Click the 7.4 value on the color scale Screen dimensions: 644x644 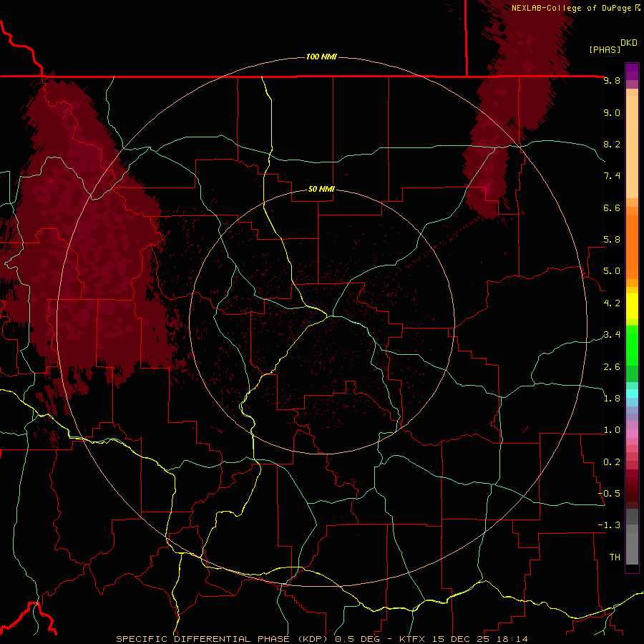click(612, 176)
